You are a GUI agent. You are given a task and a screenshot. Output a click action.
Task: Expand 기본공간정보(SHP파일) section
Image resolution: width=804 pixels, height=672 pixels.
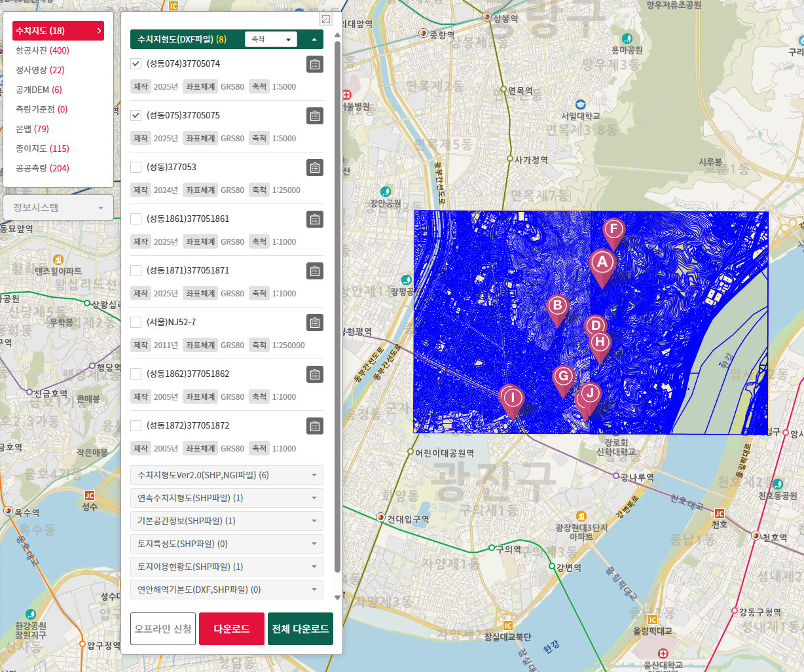tap(227, 521)
